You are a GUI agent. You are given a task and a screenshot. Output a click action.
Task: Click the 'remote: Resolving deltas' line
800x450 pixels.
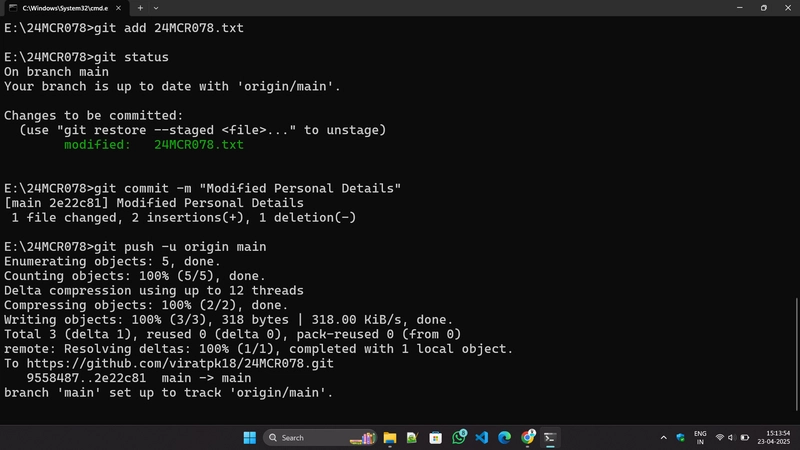pyautogui.click(x=259, y=349)
